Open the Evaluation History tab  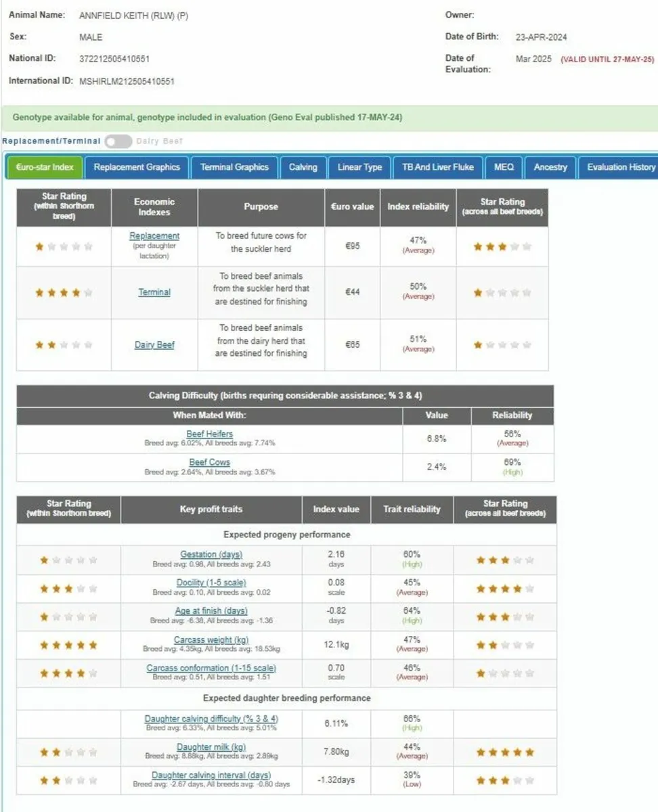point(619,167)
